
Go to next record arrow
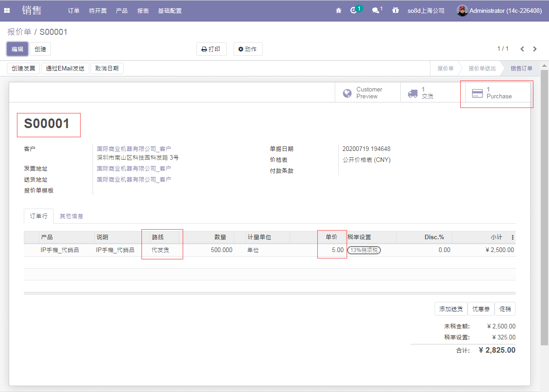pos(534,49)
